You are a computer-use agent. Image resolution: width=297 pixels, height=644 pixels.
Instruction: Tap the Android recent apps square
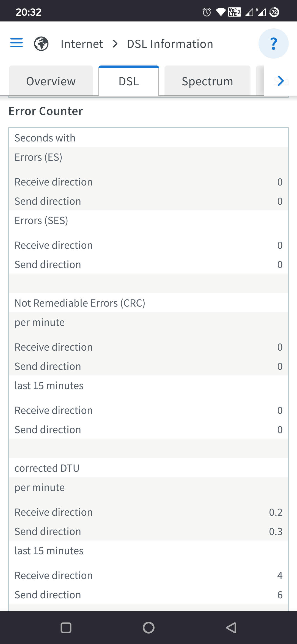click(x=66, y=628)
